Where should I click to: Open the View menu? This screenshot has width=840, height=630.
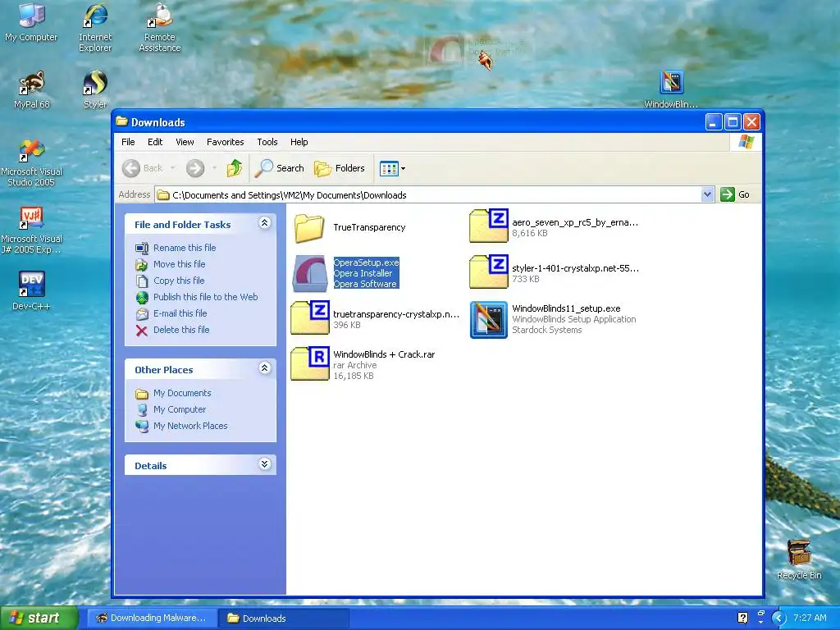tap(185, 142)
